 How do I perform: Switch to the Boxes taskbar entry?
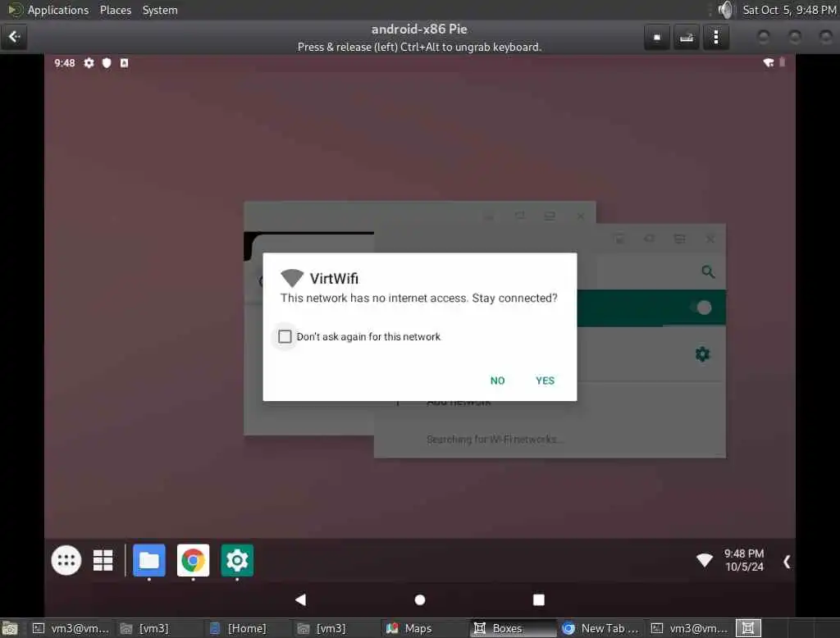pyautogui.click(x=513, y=628)
